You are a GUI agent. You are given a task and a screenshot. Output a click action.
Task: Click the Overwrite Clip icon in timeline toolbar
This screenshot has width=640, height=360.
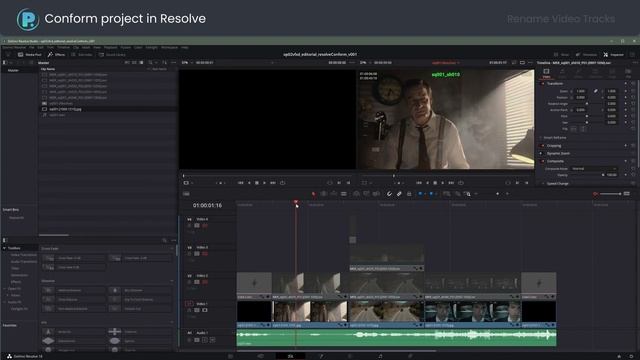(x=366, y=194)
